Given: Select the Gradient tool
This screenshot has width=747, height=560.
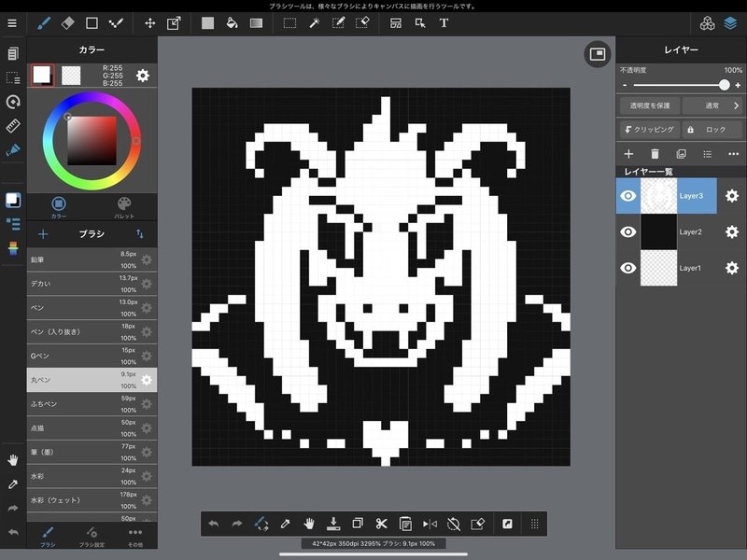Looking at the screenshot, I should click(256, 22).
